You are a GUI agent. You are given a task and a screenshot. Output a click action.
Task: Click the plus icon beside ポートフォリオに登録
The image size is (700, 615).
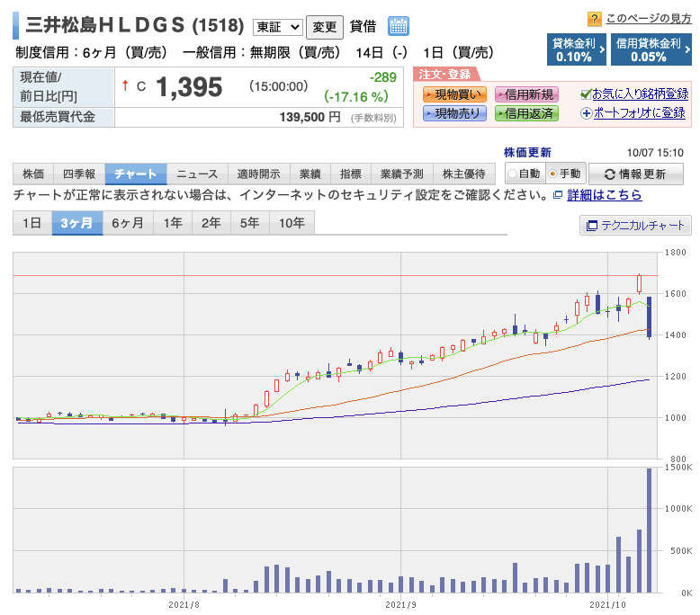586,113
